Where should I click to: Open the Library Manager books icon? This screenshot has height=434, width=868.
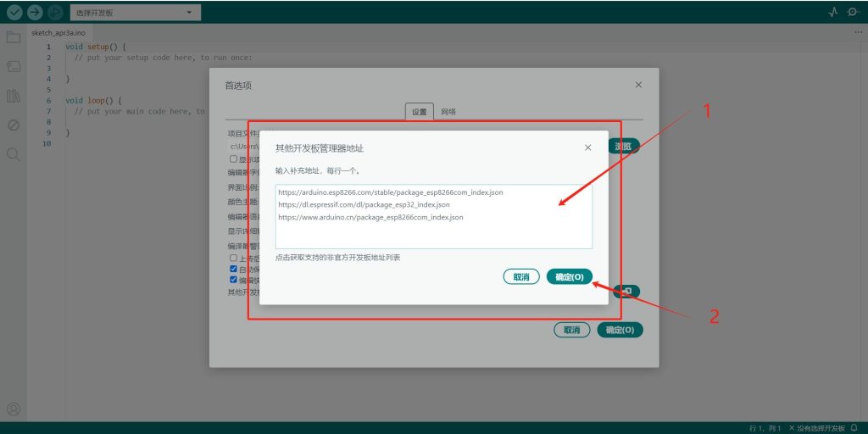click(x=14, y=97)
